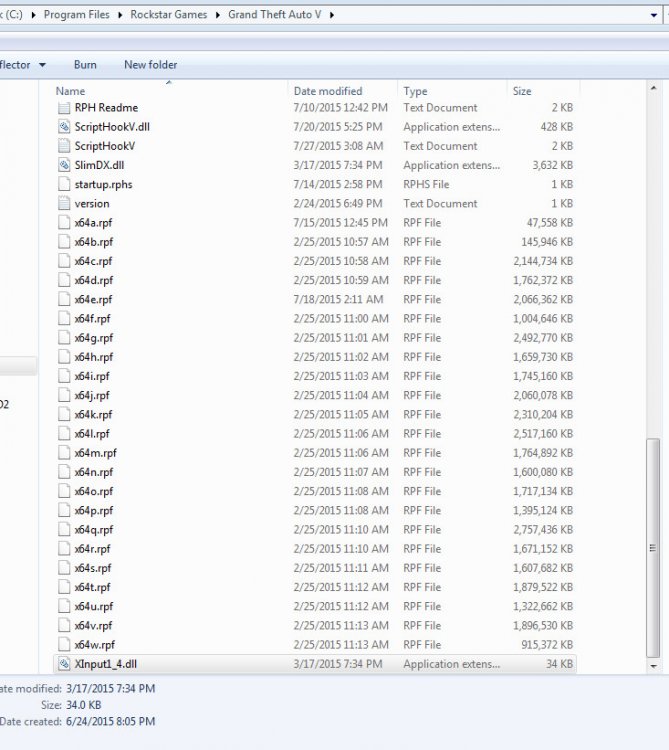Select the startup.rphs blank file icon

(x=64, y=184)
